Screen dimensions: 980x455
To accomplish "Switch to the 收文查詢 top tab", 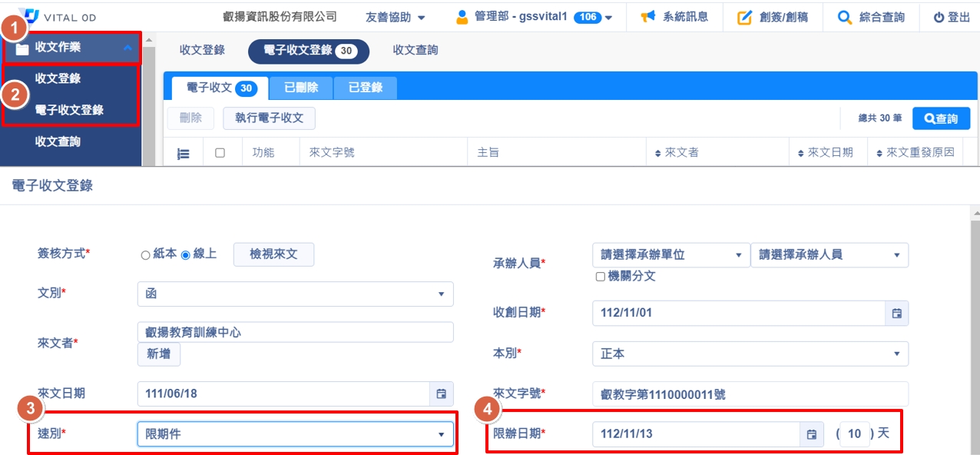I will point(416,50).
